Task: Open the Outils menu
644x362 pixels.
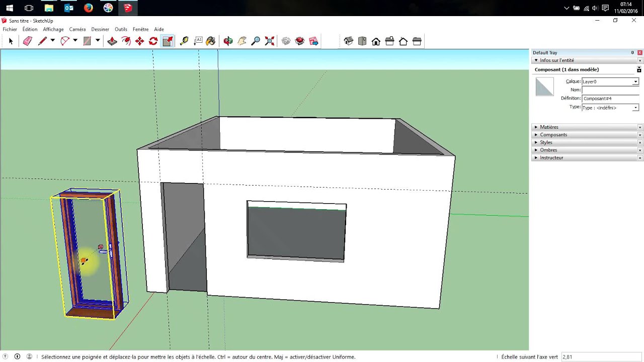Action: (x=121, y=29)
